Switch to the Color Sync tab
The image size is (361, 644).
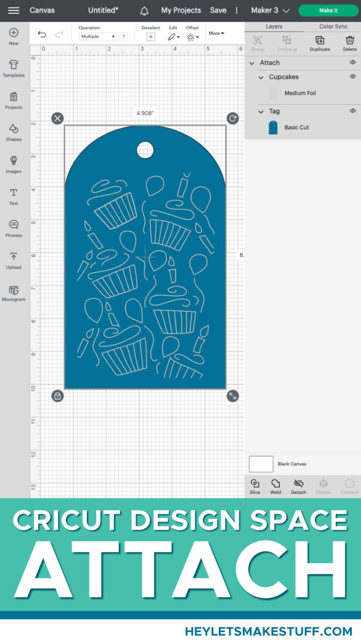point(333,26)
